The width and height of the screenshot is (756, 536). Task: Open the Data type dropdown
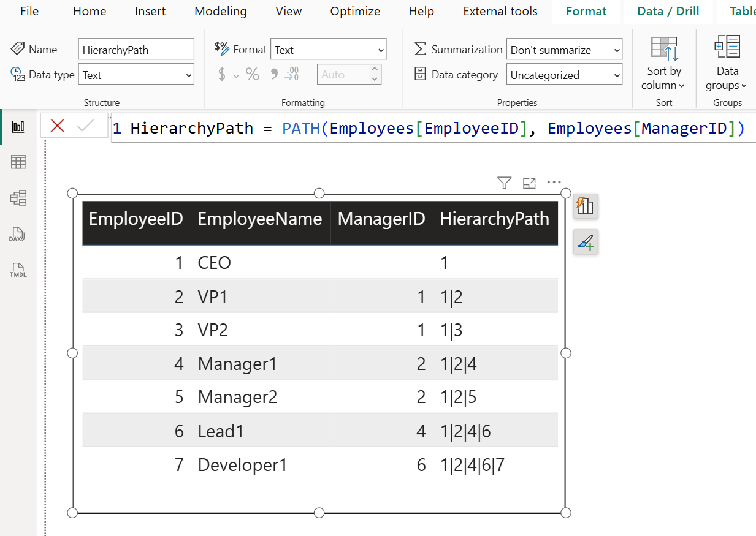[x=136, y=74]
